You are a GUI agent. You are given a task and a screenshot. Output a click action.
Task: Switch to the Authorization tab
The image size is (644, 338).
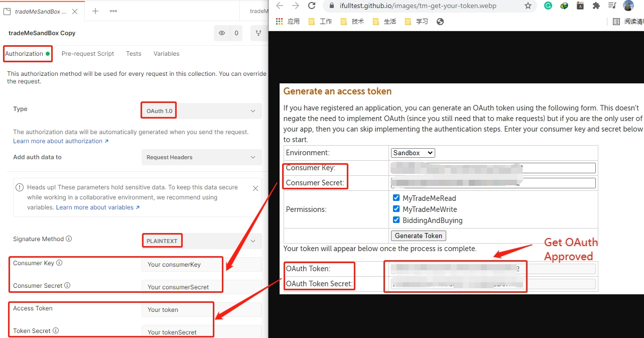28,54
